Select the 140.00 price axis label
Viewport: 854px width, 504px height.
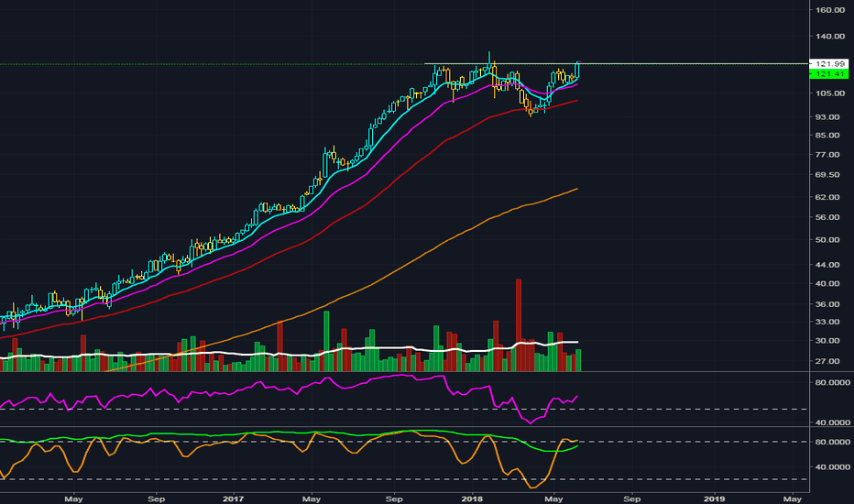(830, 36)
